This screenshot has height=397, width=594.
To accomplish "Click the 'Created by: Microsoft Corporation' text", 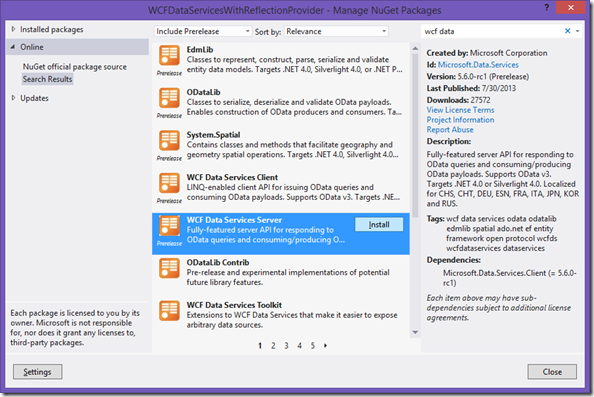I will [487, 53].
